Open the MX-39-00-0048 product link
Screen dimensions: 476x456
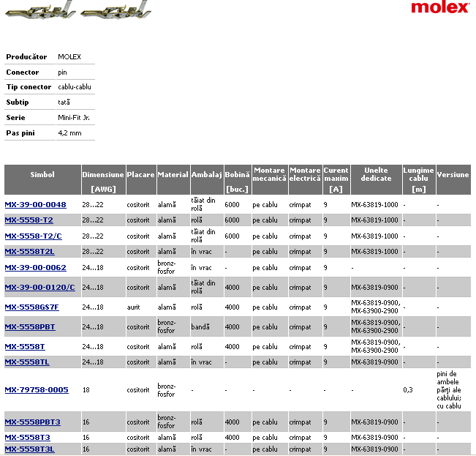click(36, 205)
